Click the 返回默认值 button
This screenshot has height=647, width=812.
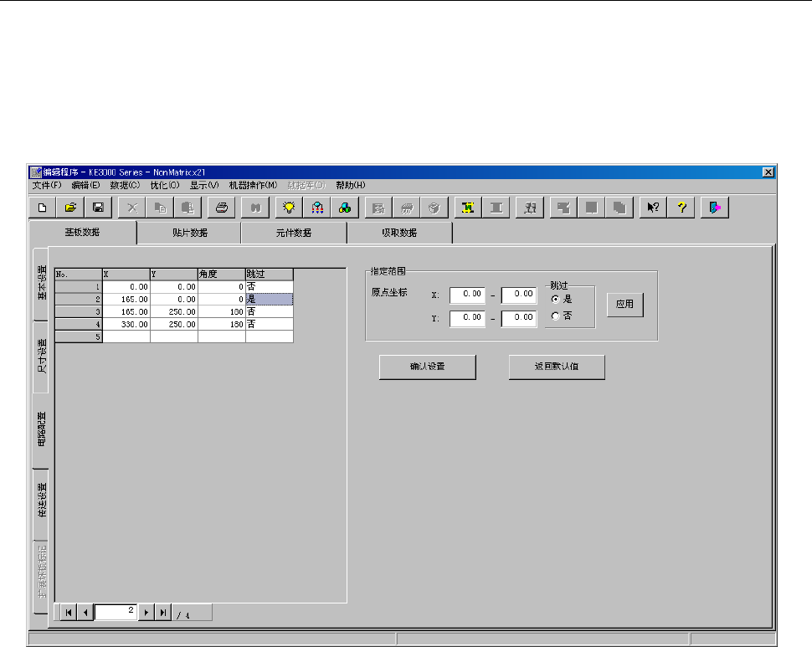coord(557,367)
